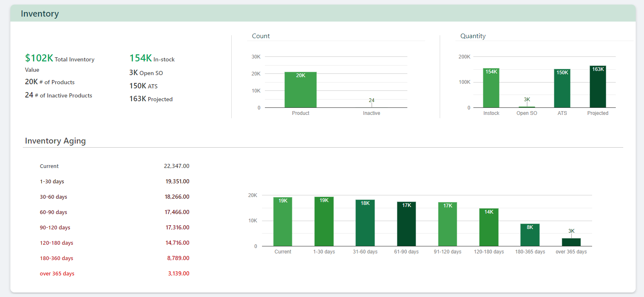
Task: Click the Current row label in aging table
Action: [49, 166]
